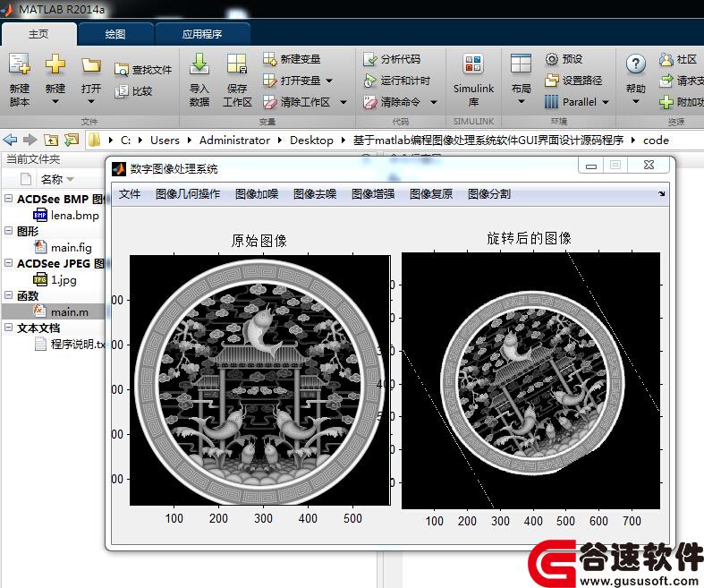Click the Help (帮助) question icon
Screen dimensions: 704x588
tap(635, 64)
